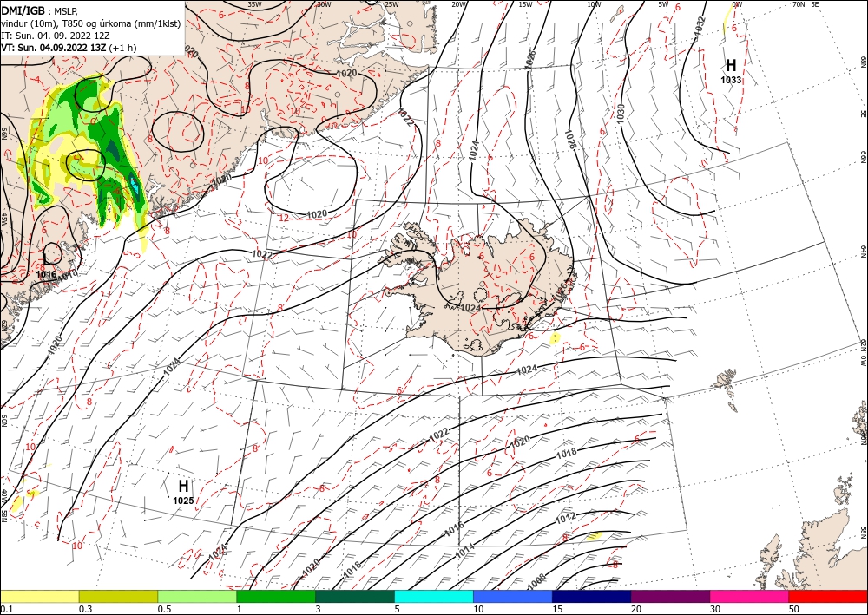Image resolution: width=868 pixels, height=615 pixels.
Task: Click the 1030 isobar label
Action: pyautogui.click(x=621, y=114)
